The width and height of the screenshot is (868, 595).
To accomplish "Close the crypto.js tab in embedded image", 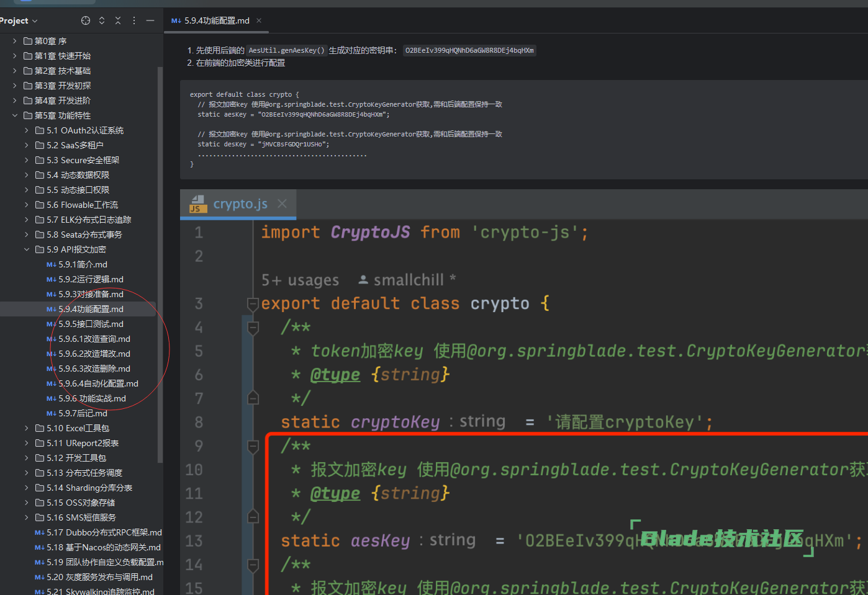I will (x=283, y=204).
